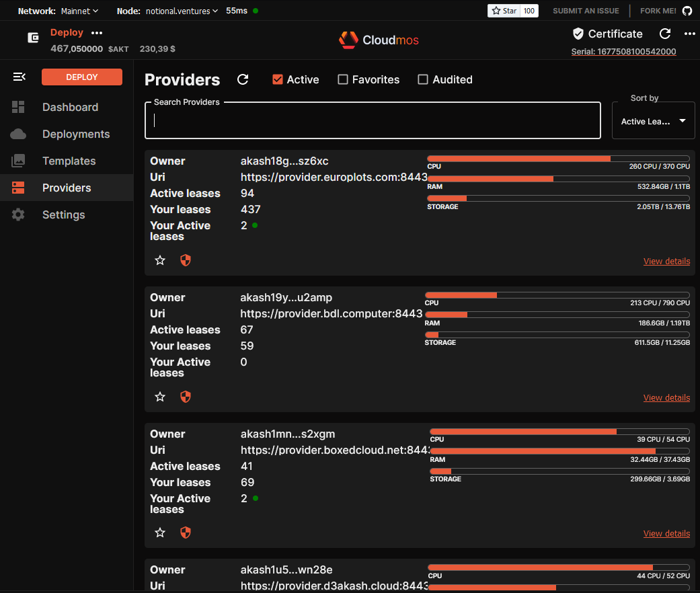Tick the Audited filter checkbox
Viewport: 700px width, 593px height.
tap(423, 79)
